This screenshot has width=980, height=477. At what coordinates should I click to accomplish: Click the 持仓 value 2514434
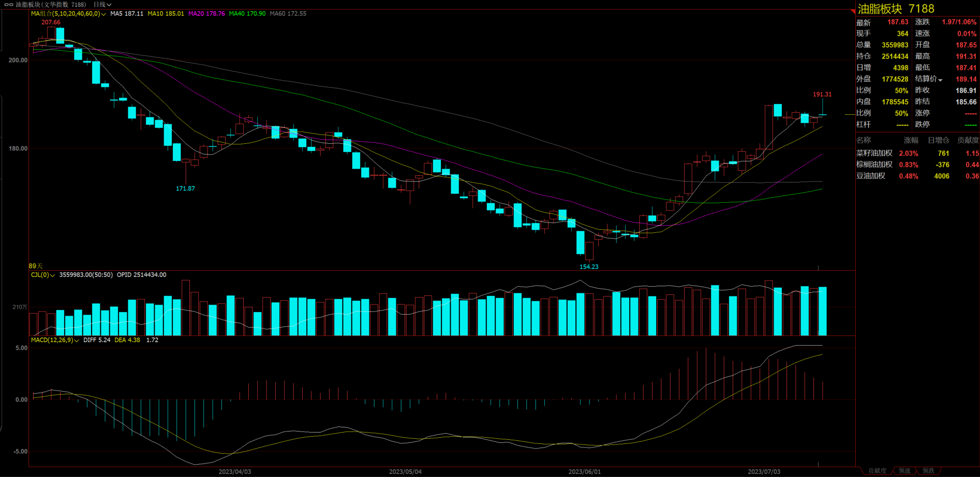pyautogui.click(x=895, y=56)
